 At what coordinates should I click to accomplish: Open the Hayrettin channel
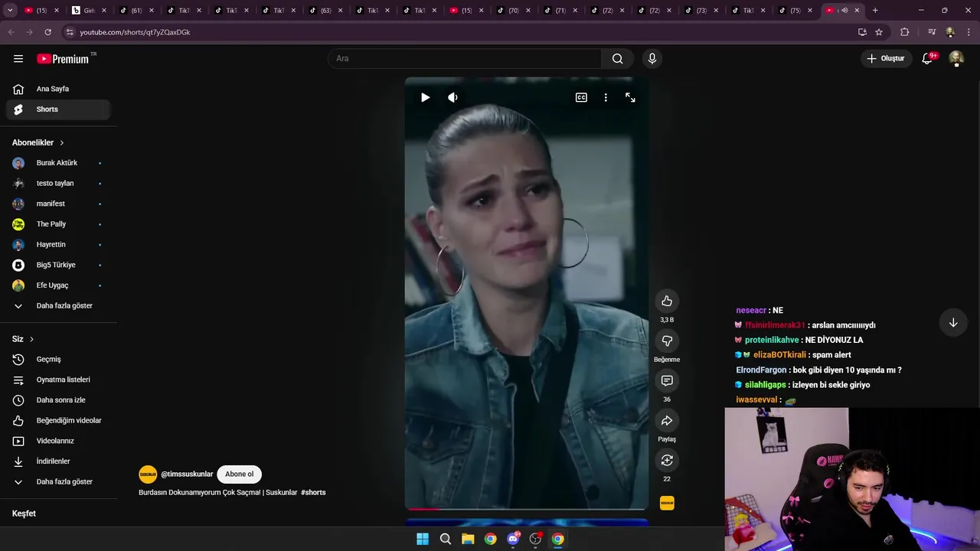coord(58,245)
